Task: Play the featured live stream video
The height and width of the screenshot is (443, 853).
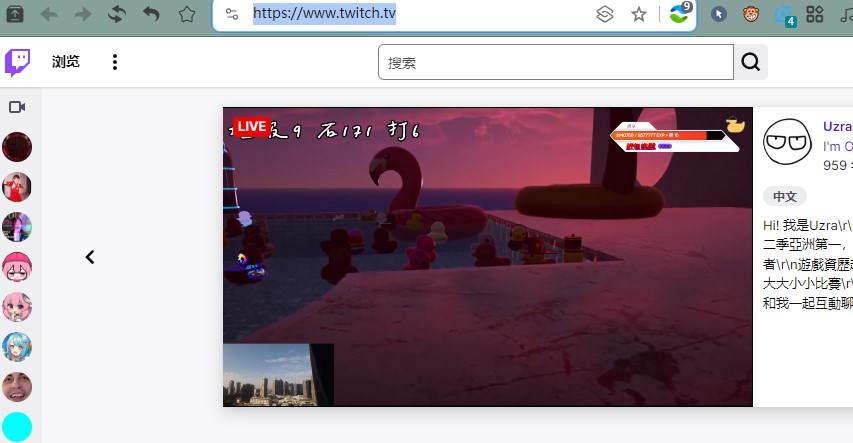Action: click(488, 257)
